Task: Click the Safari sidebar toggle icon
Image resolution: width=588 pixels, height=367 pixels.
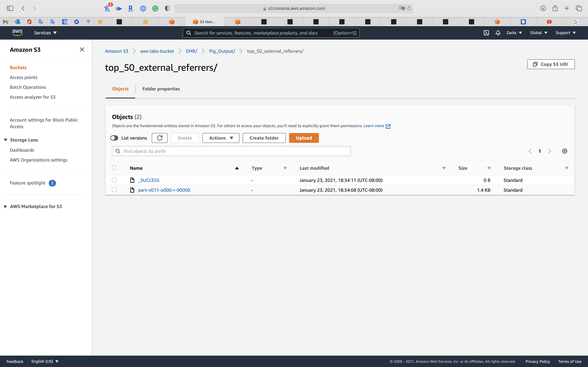Action: tap(10, 8)
